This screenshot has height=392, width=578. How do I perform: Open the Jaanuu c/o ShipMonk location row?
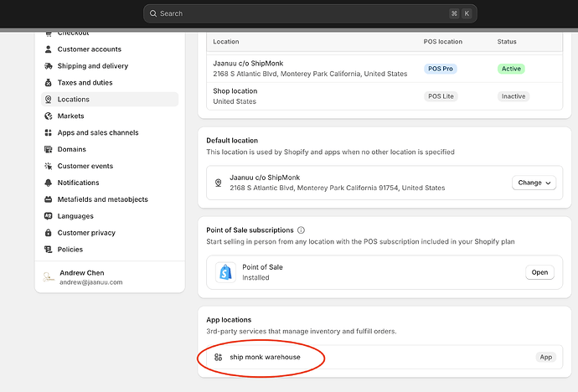click(x=384, y=69)
